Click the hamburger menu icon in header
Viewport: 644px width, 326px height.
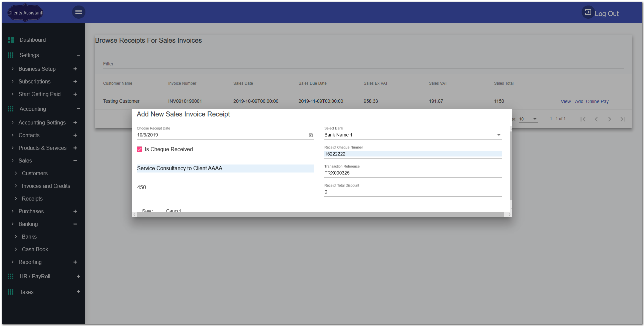pos(79,12)
